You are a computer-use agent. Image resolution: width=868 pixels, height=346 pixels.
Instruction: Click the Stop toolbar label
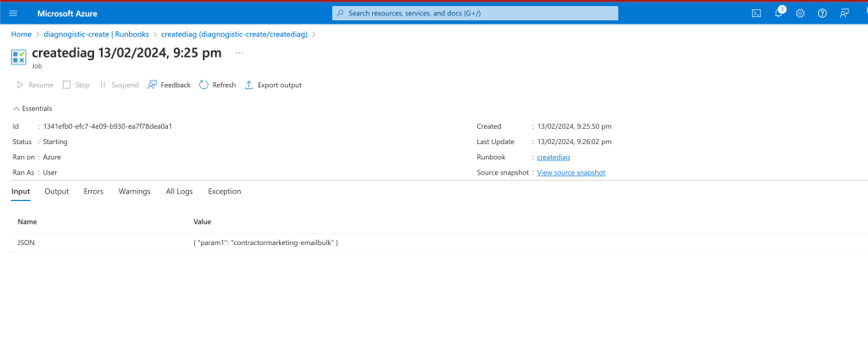point(82,86)
